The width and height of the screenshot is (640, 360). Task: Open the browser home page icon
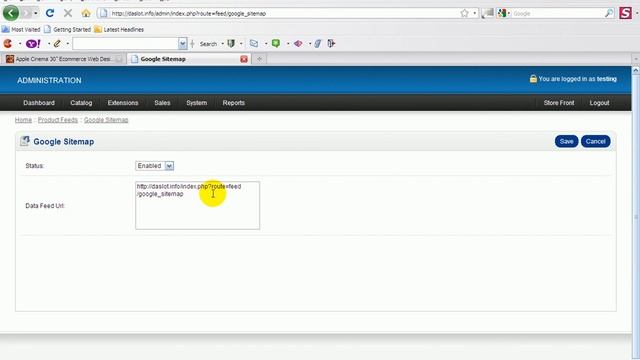coord(86,13)
